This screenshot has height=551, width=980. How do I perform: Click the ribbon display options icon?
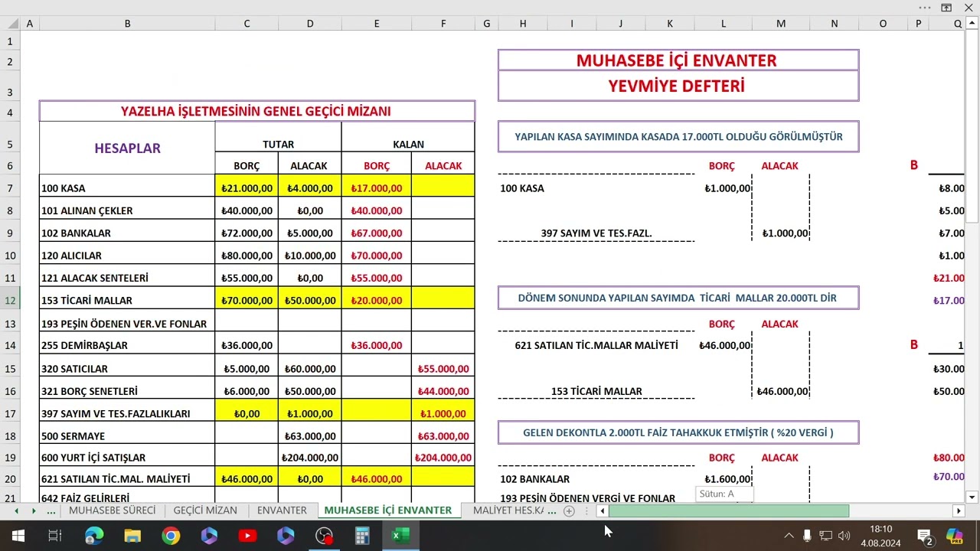point(946,7)
